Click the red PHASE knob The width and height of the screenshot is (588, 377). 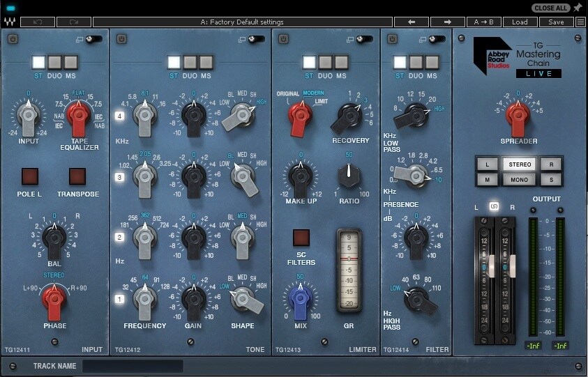point(54,300)
